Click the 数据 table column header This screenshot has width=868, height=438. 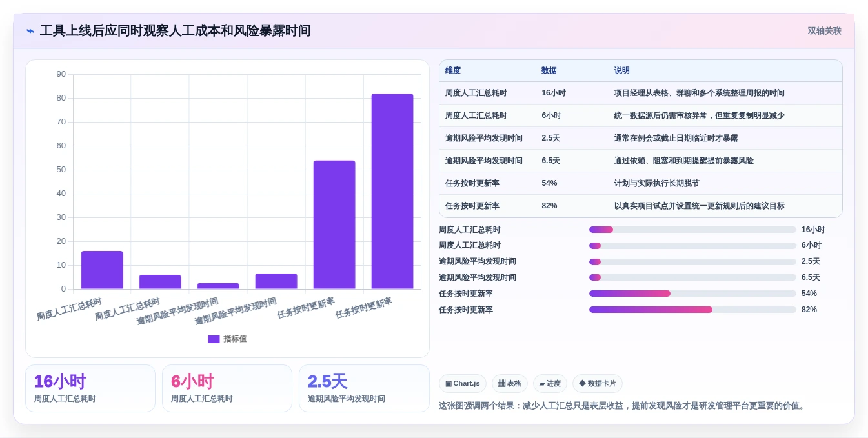[549, 70]
